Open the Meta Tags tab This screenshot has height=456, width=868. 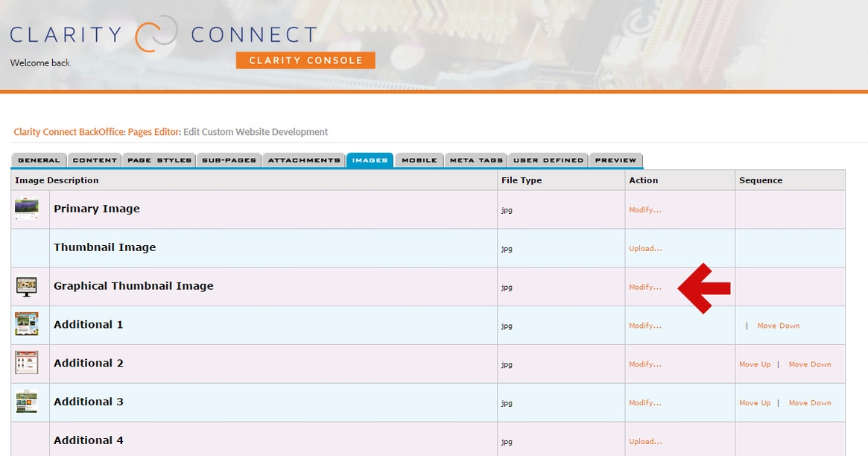(476, 160)
